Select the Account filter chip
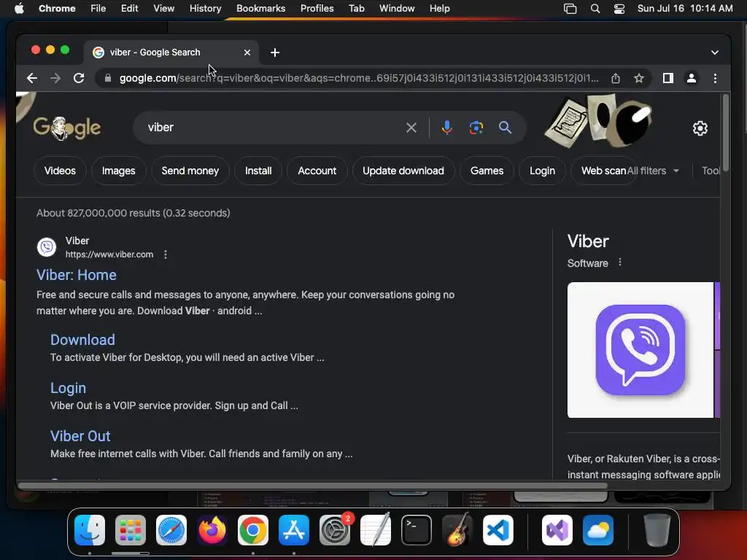 pos(317,171)
